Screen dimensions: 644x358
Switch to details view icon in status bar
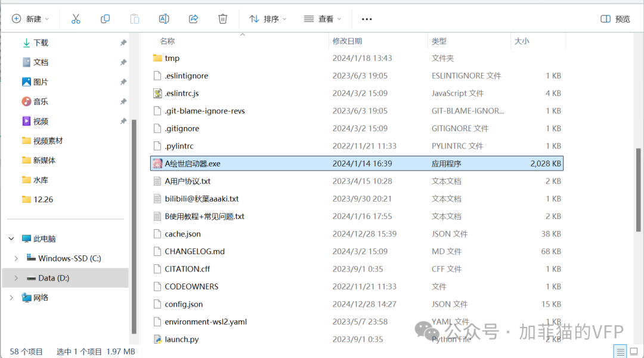click(620, 351)
